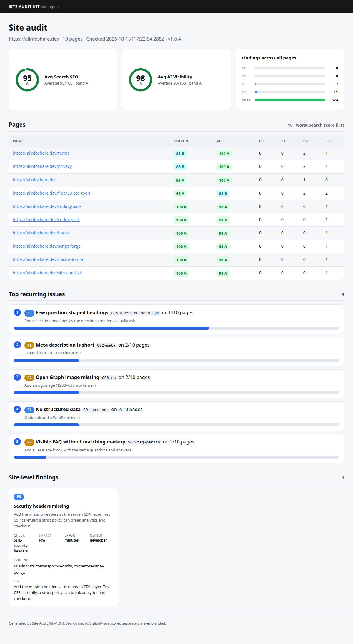
Task: Click the SITE AUDIT KIT header title
Action: [x=24, y=6]
